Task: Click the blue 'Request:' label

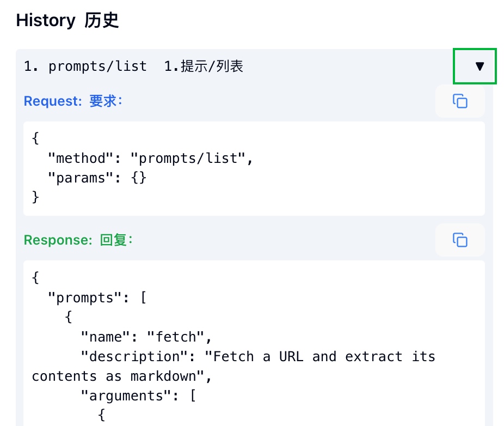Action: click(53, 101)
